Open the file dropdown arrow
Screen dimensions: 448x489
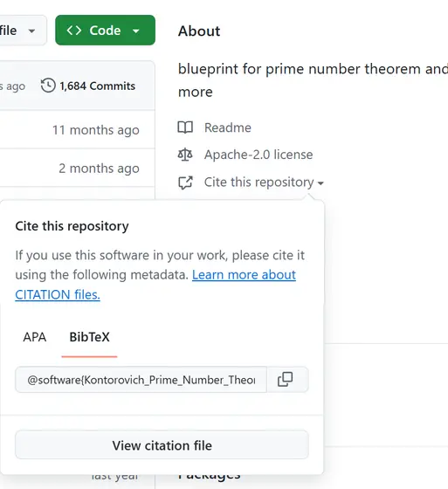click(x=31, y=31)
